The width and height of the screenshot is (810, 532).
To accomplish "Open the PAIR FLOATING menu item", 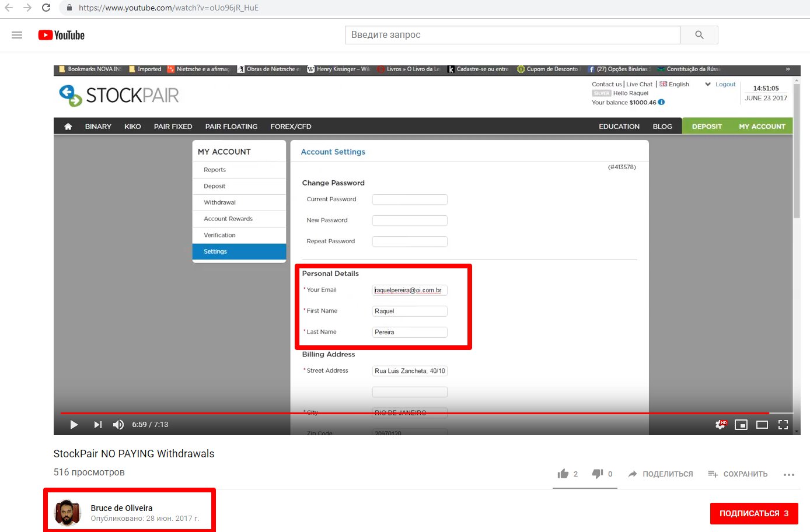I will tap(231, 126).
